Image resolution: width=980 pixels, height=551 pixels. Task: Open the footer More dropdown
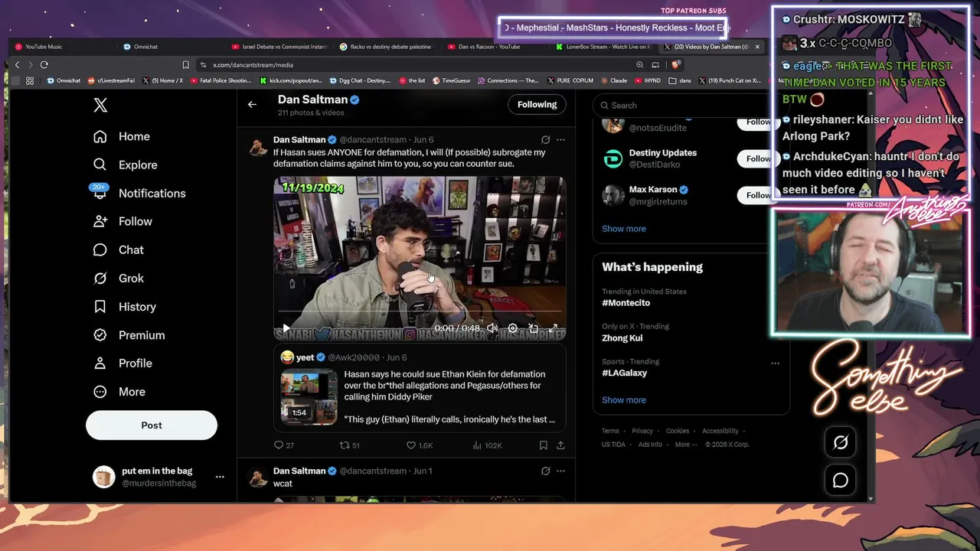coord(685,445)
